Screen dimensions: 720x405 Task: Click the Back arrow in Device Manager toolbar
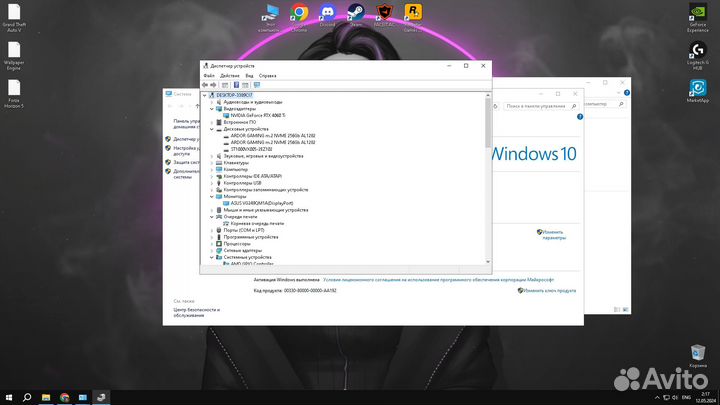(205, 85)
